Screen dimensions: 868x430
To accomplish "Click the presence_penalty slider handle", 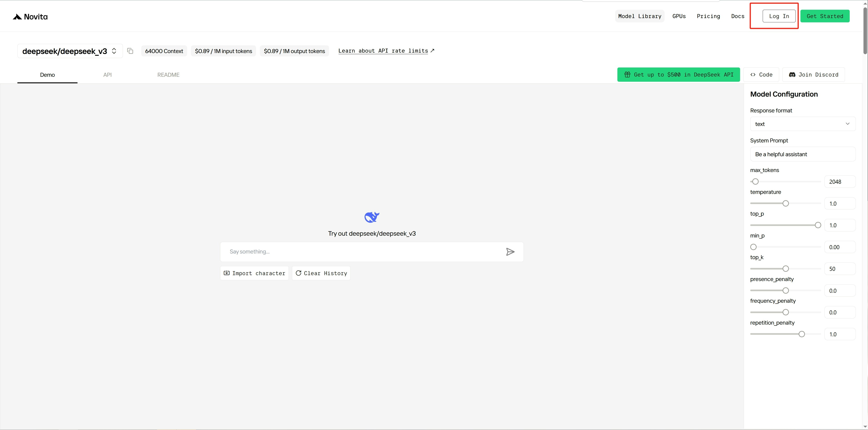I will pos(786,291).
